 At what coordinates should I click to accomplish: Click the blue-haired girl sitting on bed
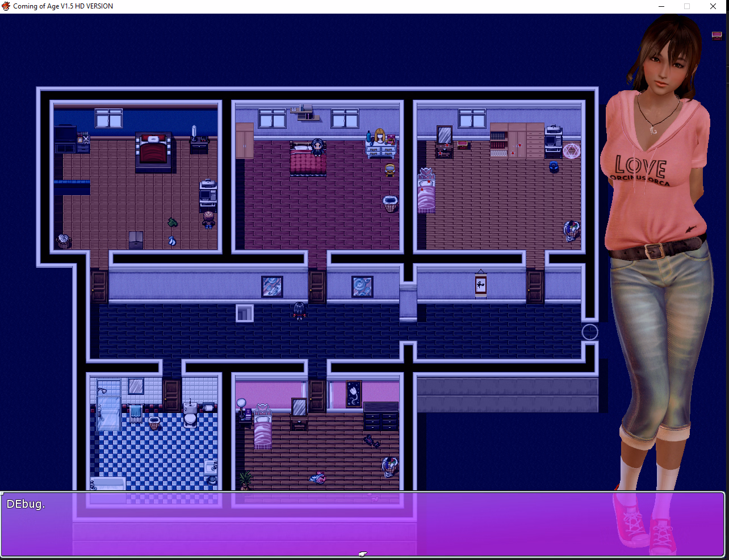317,148
